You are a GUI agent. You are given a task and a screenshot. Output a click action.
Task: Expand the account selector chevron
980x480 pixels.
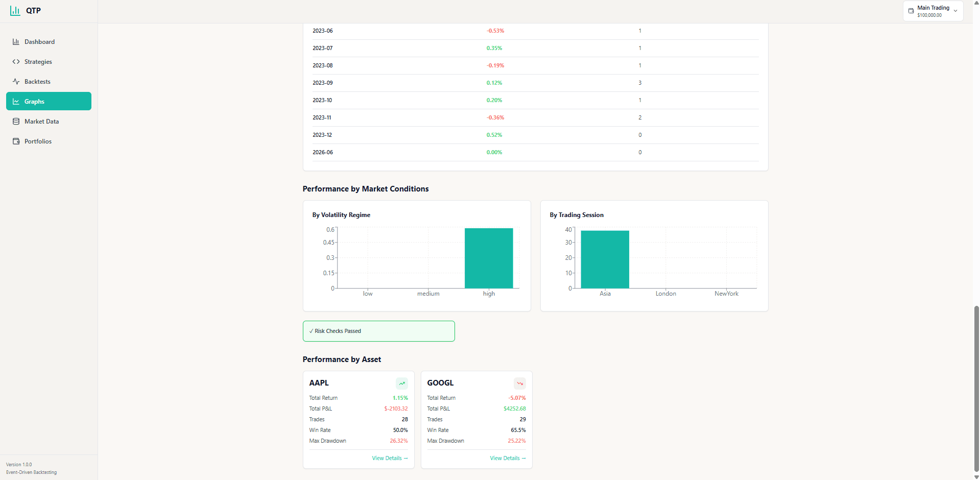coord(955,11)
